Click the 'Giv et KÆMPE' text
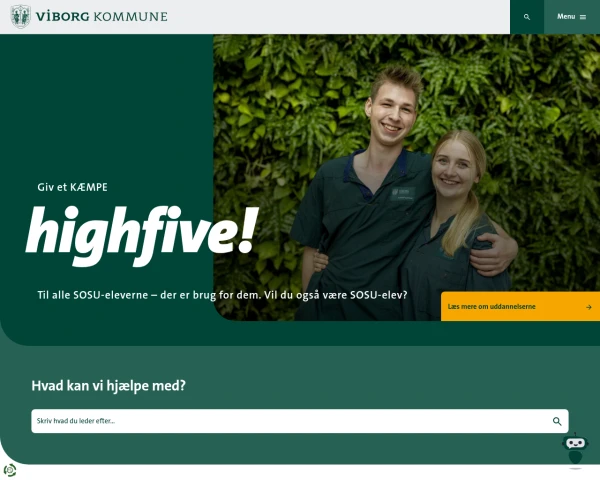The image size is (600, 480). (72, 187)
